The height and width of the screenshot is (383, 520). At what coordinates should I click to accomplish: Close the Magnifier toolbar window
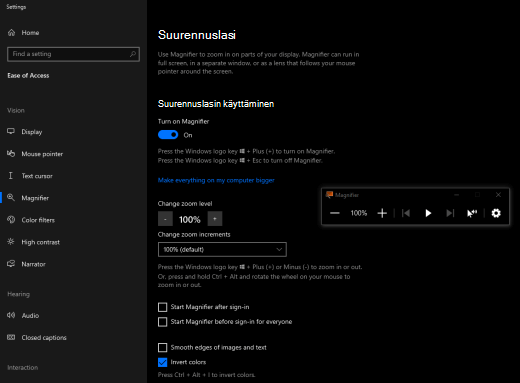[498, 195]
